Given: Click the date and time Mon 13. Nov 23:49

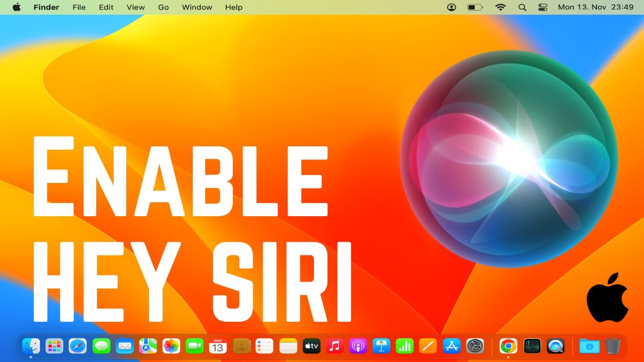Looking at the screenshot, I should 596,7.
